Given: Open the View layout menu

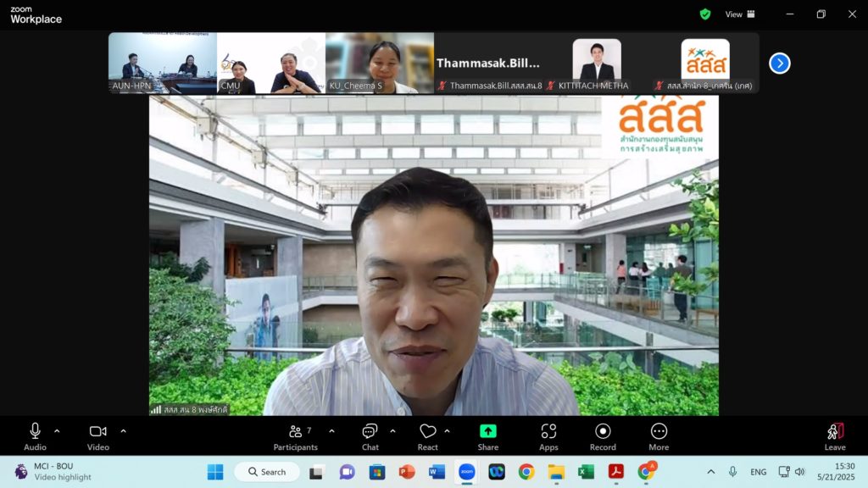Looking at the screenshot, I should point(739,14).
